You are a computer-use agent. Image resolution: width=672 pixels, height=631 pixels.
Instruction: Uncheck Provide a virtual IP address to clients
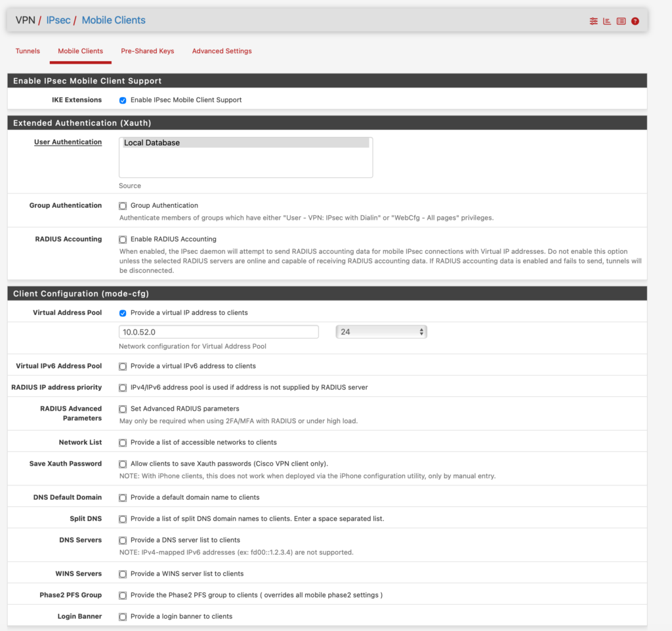(x=123, y=313)
